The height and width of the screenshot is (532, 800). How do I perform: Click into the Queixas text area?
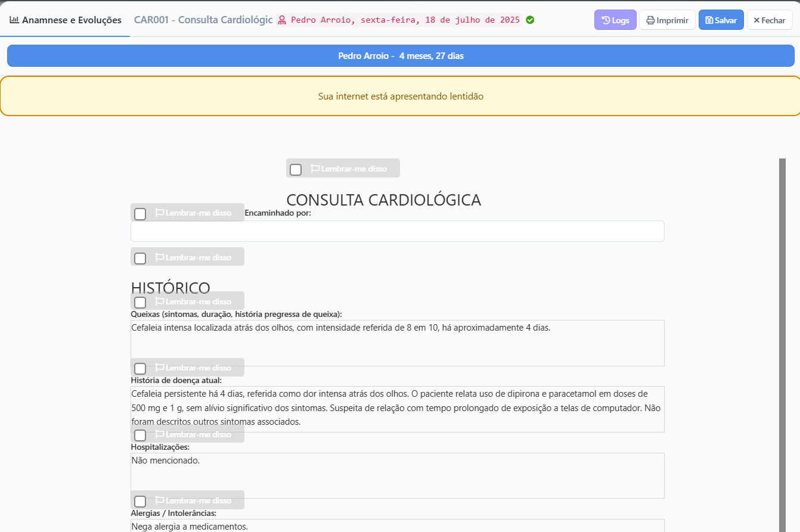coord(398,343)
